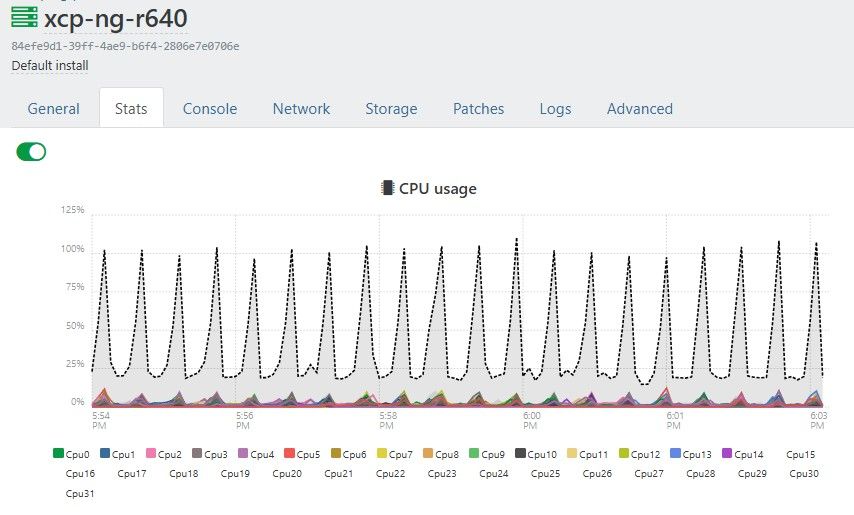Toggle the Cpu5 red legend swatch
Image resolution: width=854 pixels, height=515 pixels.
(x=289, y=454)
